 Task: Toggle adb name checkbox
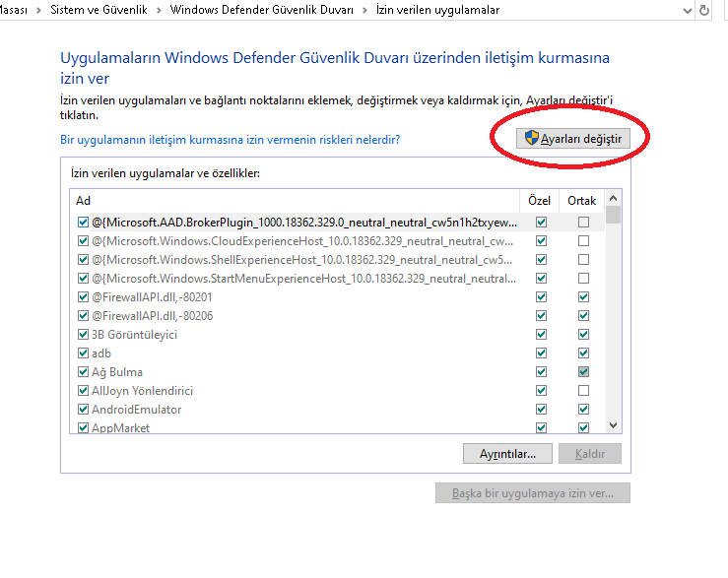pyautogui.click(x=83, y=353)
